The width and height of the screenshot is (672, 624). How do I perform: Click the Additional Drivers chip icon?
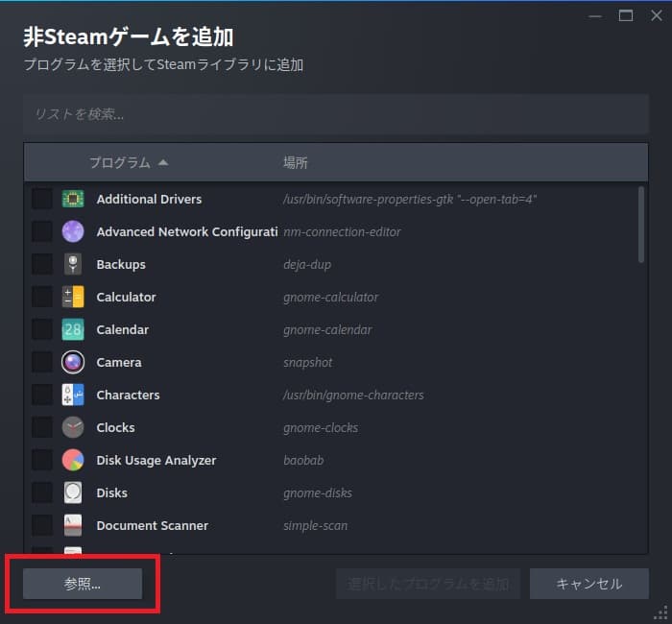(x=73, y=199)
